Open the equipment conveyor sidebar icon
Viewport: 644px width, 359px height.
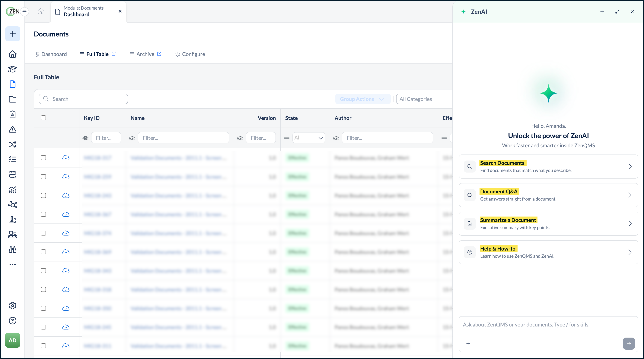12,235
